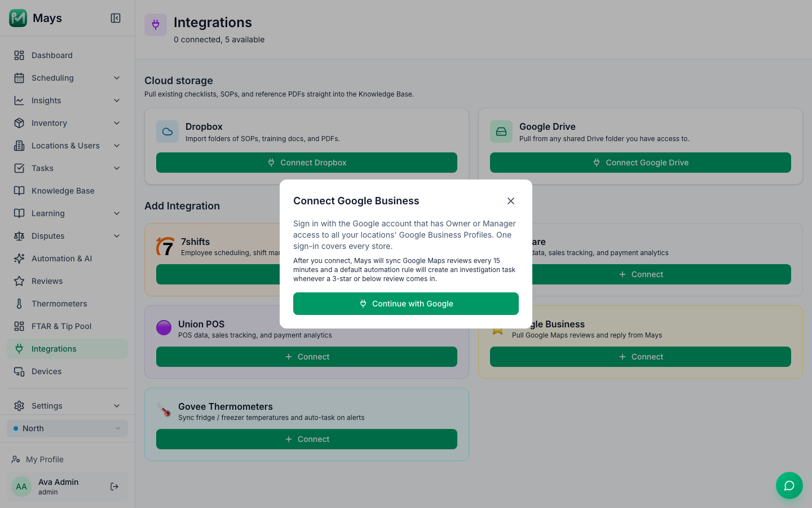The width and height of the screenshot is (812, 508).
Task: Click the Google Drive icon
Action: [x=501, y=132]
